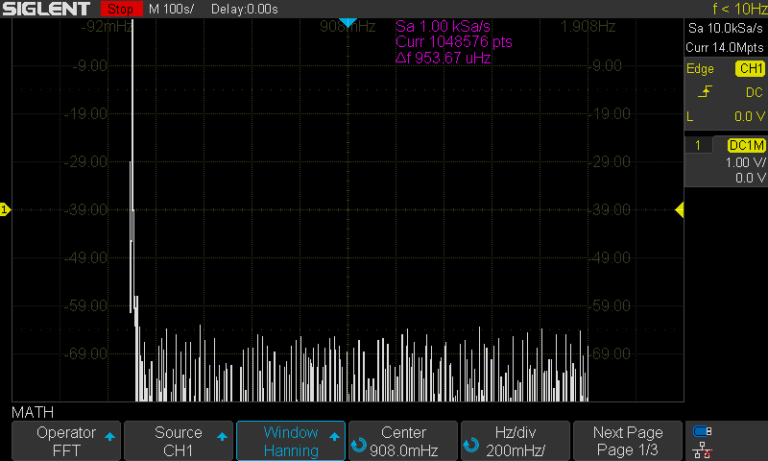Click the USB device status icon
The height and width of the screenshot is (461, 768).
point(702,431)
